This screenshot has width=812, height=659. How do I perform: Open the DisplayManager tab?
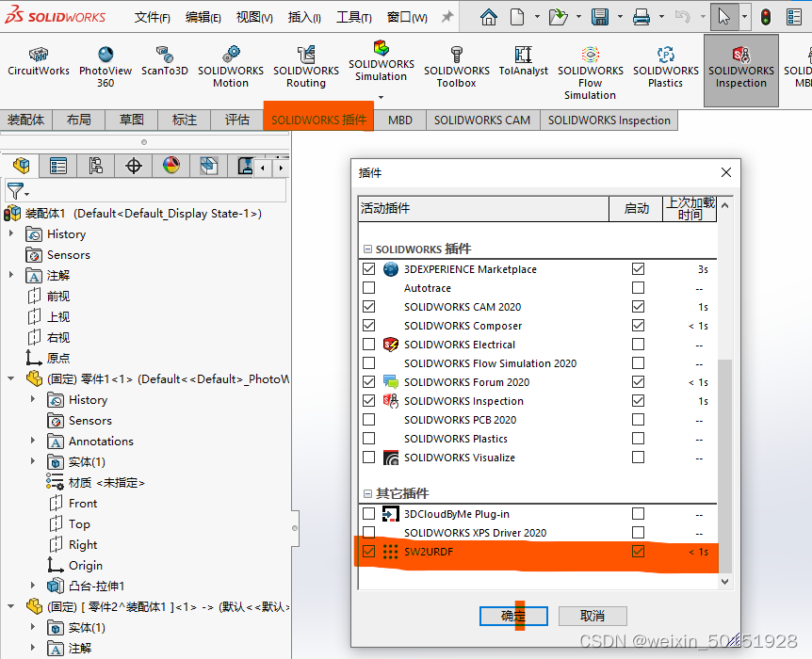click(x=171, y=166)
